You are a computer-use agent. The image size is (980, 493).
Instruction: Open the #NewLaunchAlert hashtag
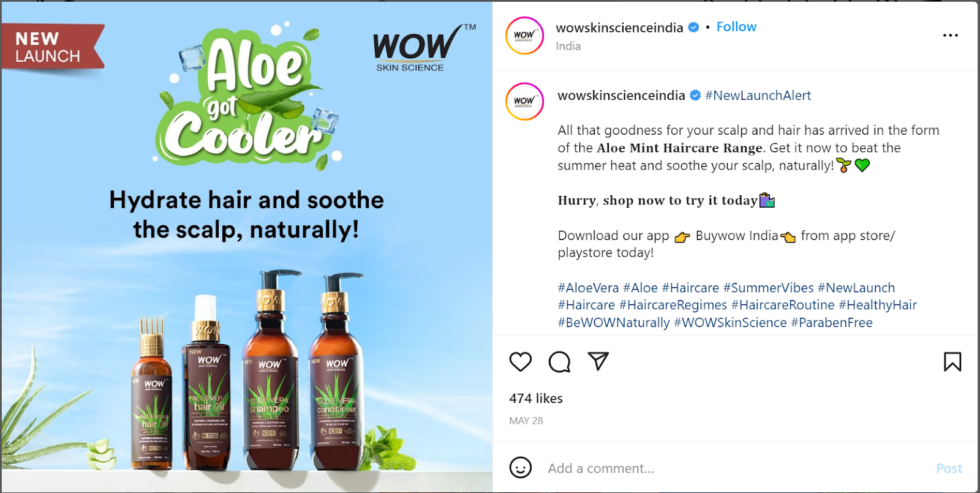tap(758, 96)
